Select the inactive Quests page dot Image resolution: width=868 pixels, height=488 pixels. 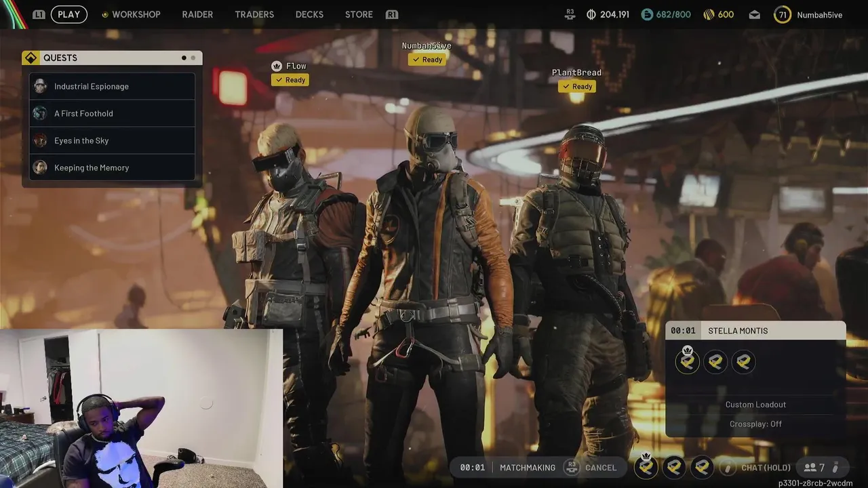pos(193,58)
